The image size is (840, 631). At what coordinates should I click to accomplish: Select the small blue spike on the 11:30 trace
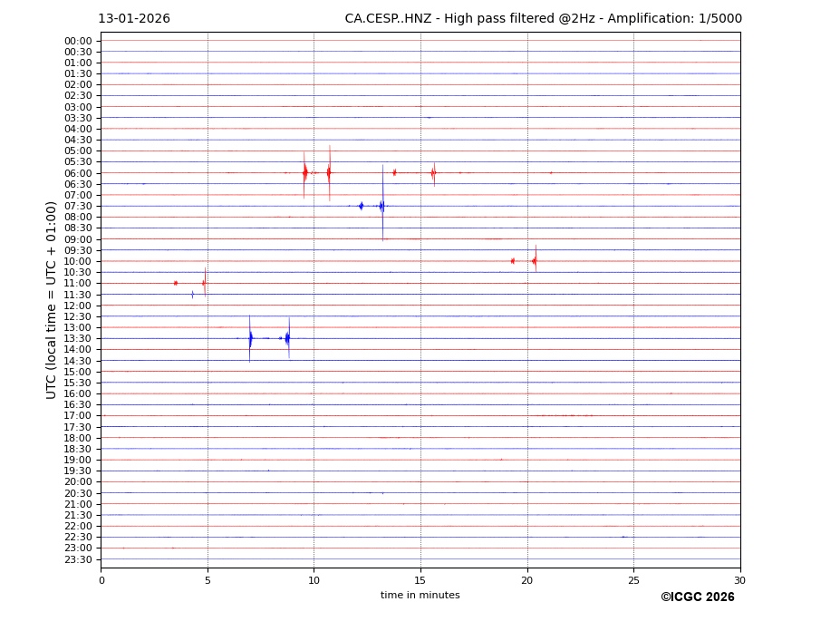click(x=192, y=294)
